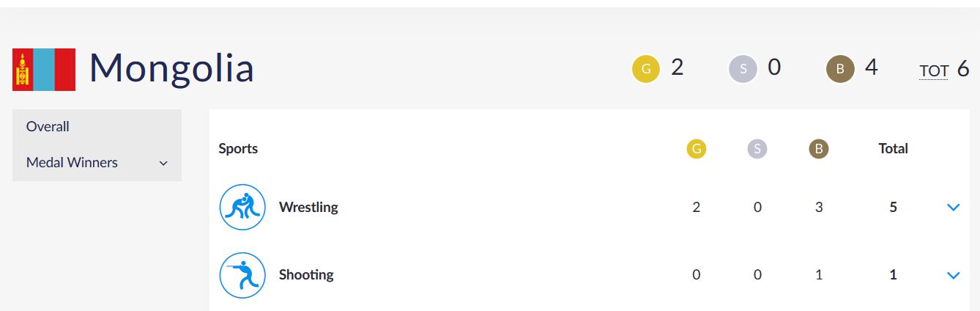The width and height of the screenshot is (980, 311).
Task: Select Medal Winners in the sidebar
Action: click(x=72, y=163)
